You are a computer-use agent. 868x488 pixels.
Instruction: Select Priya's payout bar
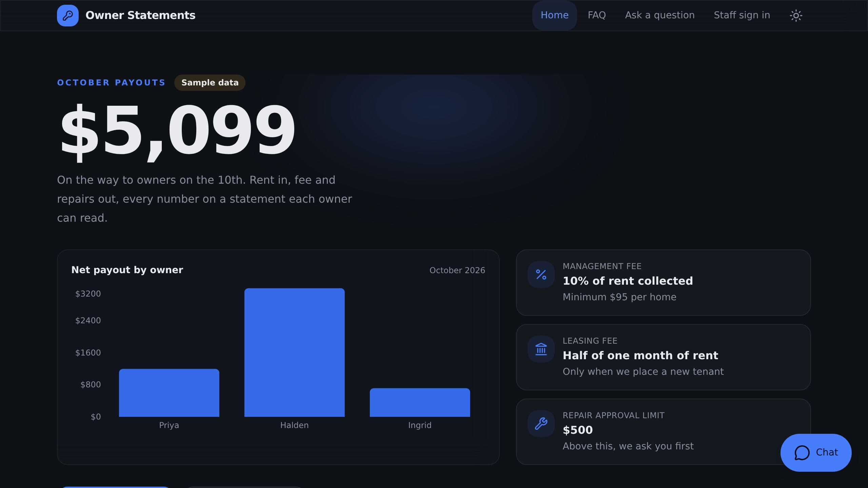pos(169,393)
